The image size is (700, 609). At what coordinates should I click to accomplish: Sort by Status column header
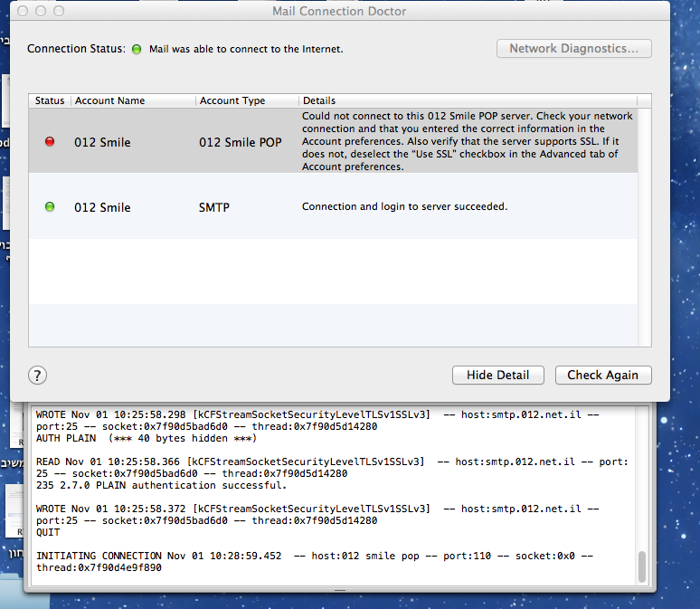50,100
